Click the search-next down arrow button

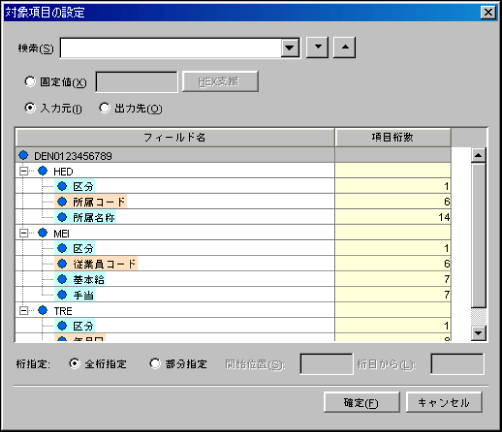click(317, 47)
